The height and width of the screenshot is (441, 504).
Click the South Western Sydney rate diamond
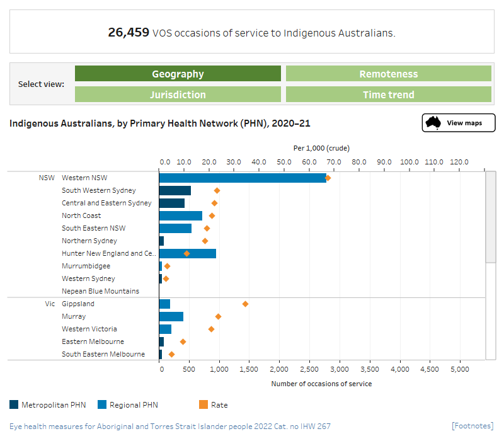coord(217,190)
